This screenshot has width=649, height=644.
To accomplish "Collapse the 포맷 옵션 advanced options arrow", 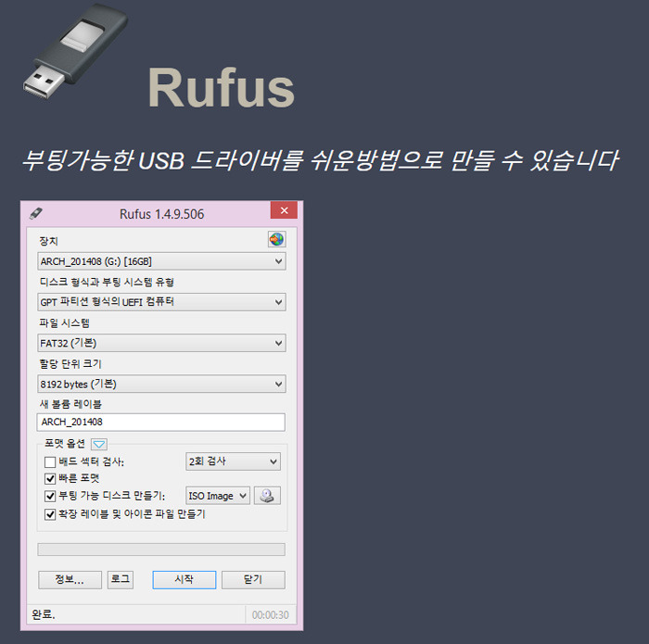I will 99,444.
